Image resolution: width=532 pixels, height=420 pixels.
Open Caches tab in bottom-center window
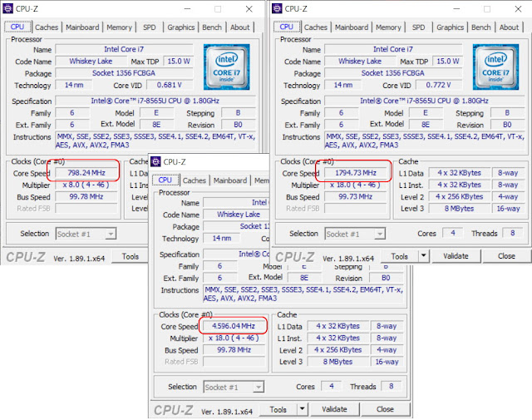195,180
